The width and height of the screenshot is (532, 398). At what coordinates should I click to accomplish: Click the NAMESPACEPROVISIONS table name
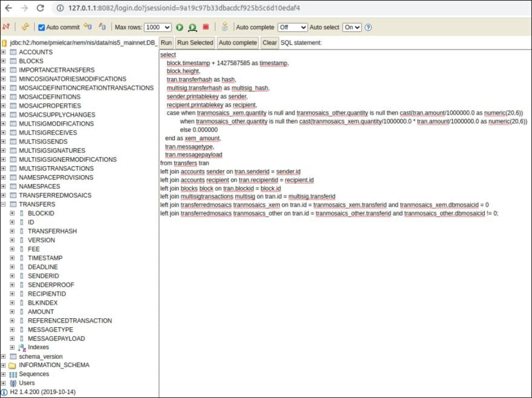tap(56, 178)
